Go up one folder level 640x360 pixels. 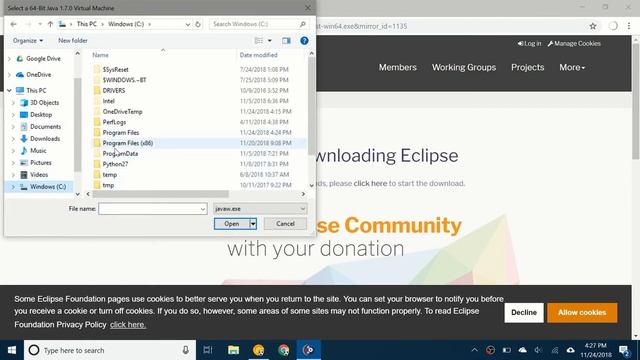(x=50, y=24)
